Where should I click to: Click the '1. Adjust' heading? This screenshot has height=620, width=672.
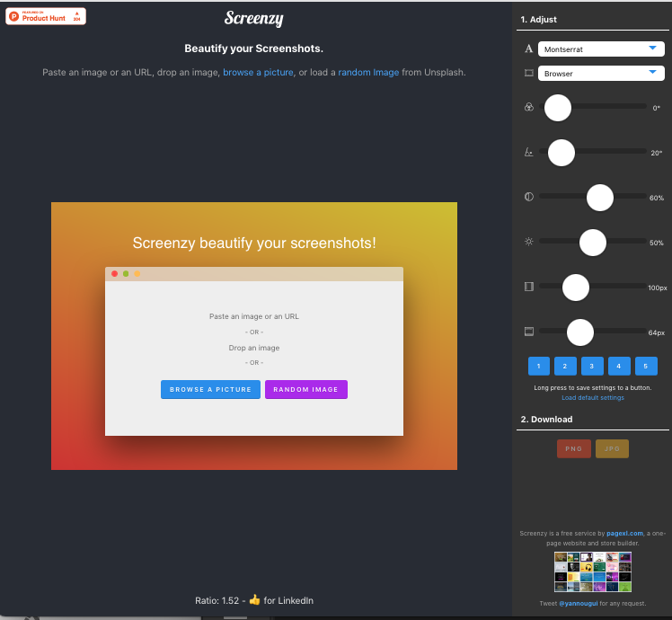pos(539,19)
